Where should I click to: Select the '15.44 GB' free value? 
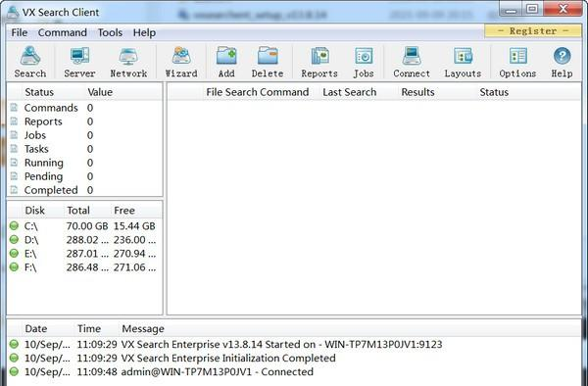pyautogui.click(x=134, y=226)
